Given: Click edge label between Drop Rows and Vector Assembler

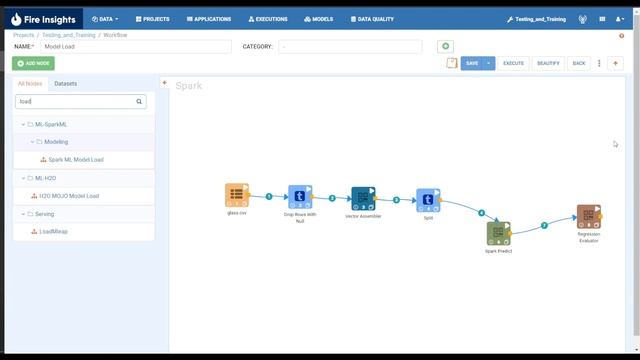Looking at the screenshot, I should pos(332,198).
